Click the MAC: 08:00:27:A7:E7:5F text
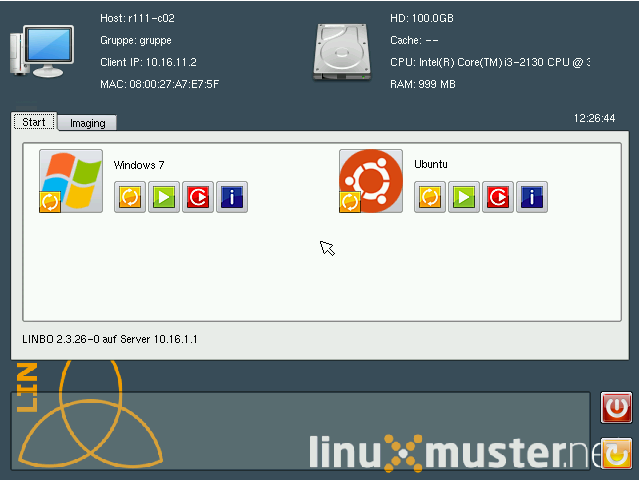Screen dimensions: 639x480 160,84
